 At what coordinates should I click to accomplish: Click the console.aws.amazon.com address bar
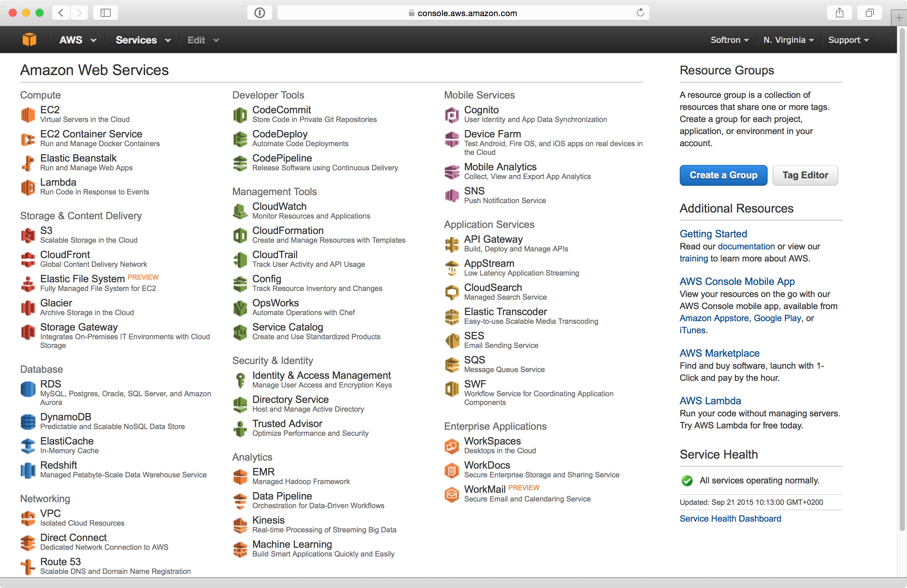click(463, 13)
